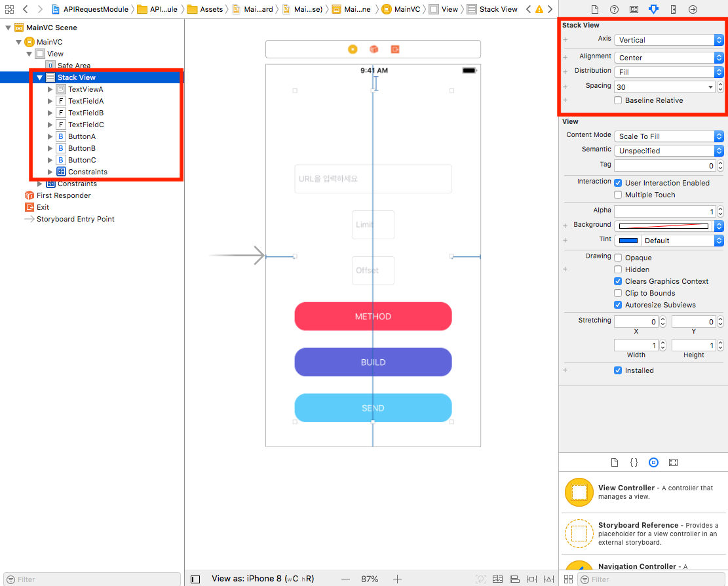Open the Quick Help inspector
Viewport: 728px width, 586px height.
[614, 9]
